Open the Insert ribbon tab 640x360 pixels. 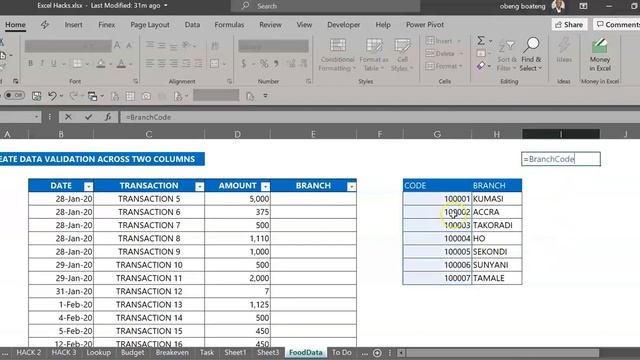[x=73, y=24]
